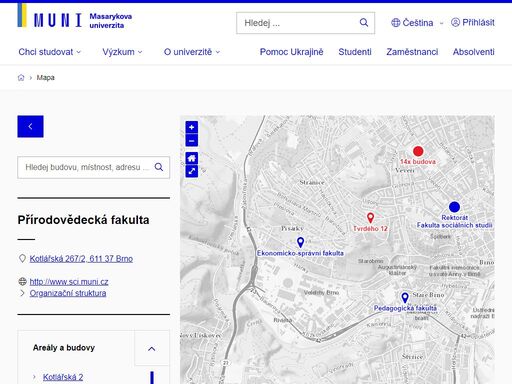Image resolution: width=512 pixels, height=384 pixels.
Task: Click the arrow beside Organizační struktura
Action: click(x=22, y=293)
